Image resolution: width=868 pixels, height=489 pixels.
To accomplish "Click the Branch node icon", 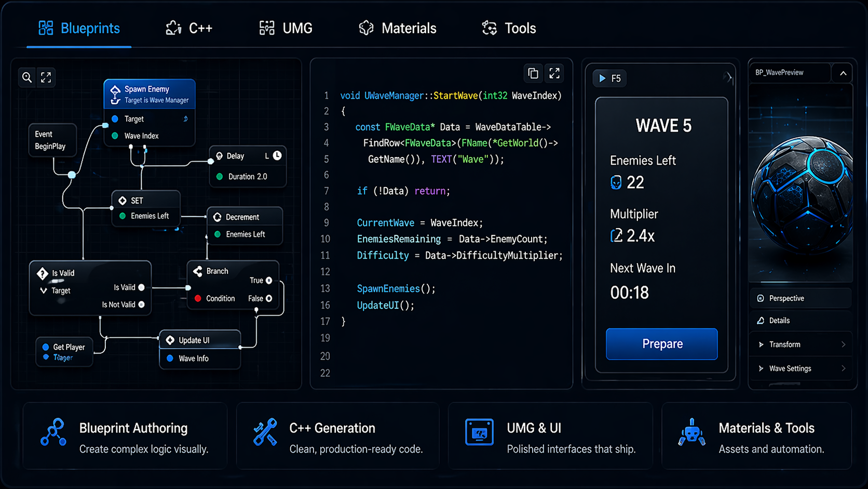I will [x=198, y=271].
